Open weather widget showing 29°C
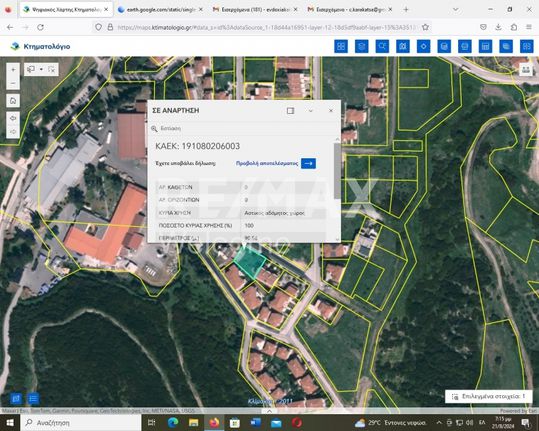This screenshot has width=539, height=431. [x=391, y=422]
